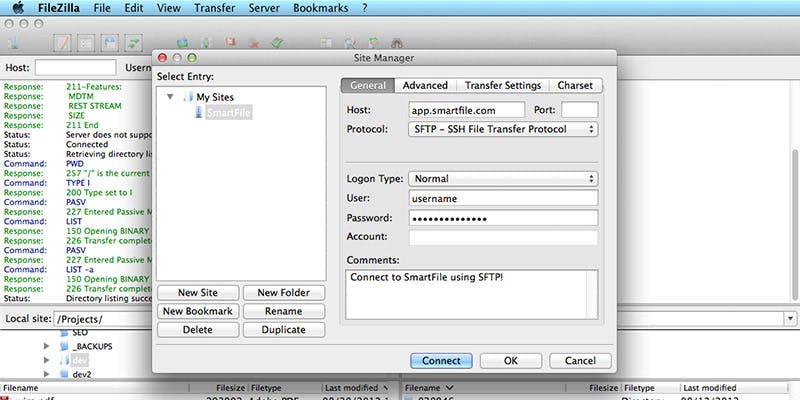Toggle remote directory tree toolbar icon

click(x=110, y=43)
